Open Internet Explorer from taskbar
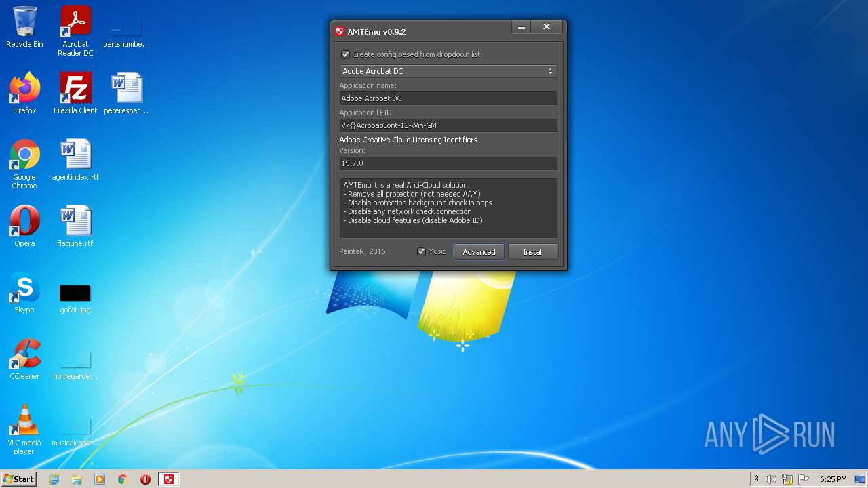The width and height of the screenshot is (868, 488). (54, 479)
